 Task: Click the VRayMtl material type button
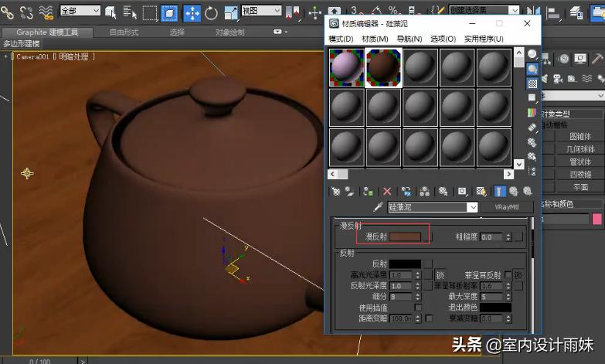507,207
